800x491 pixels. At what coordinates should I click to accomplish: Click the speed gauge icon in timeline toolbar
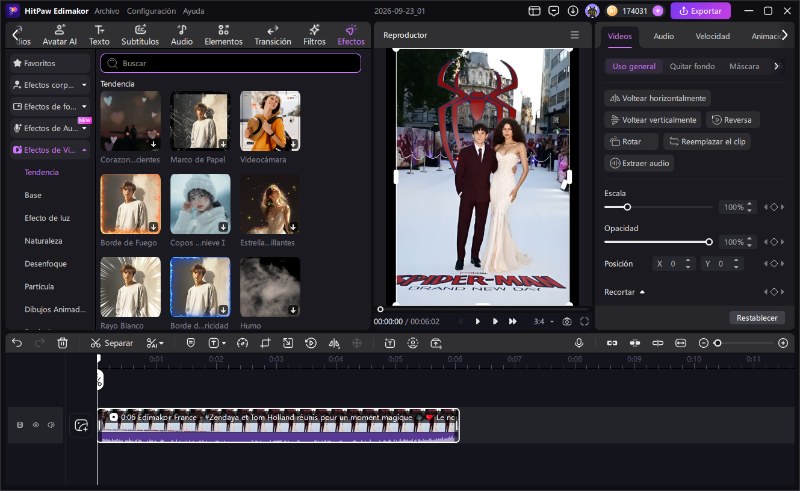[242, 343]
